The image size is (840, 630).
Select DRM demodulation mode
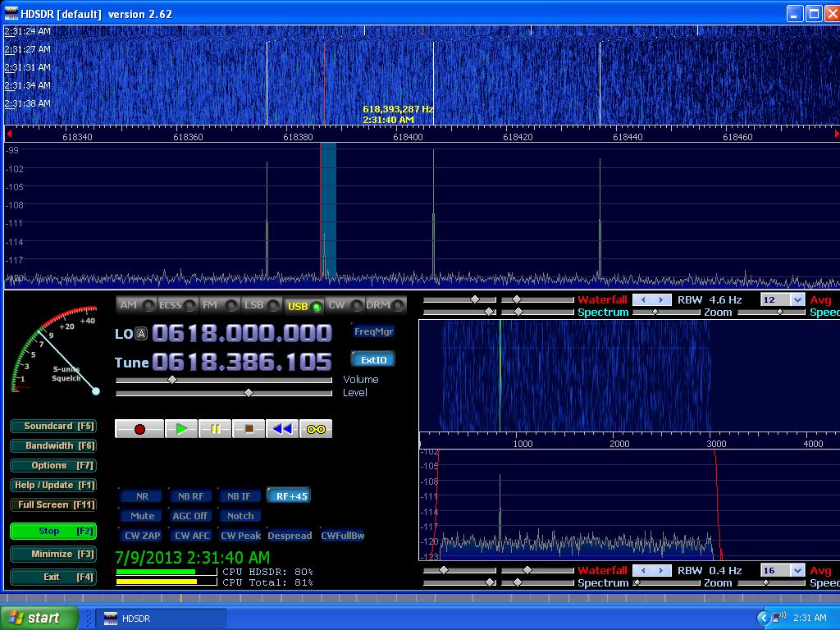click(x=386, y=305)
